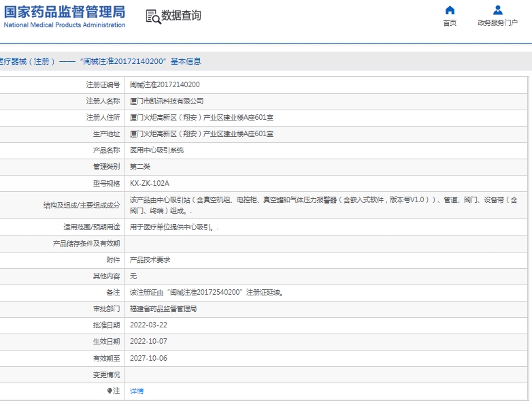Click the 生产地址 address value
Viewport: 532px width, 405px height.
[201, 134]
